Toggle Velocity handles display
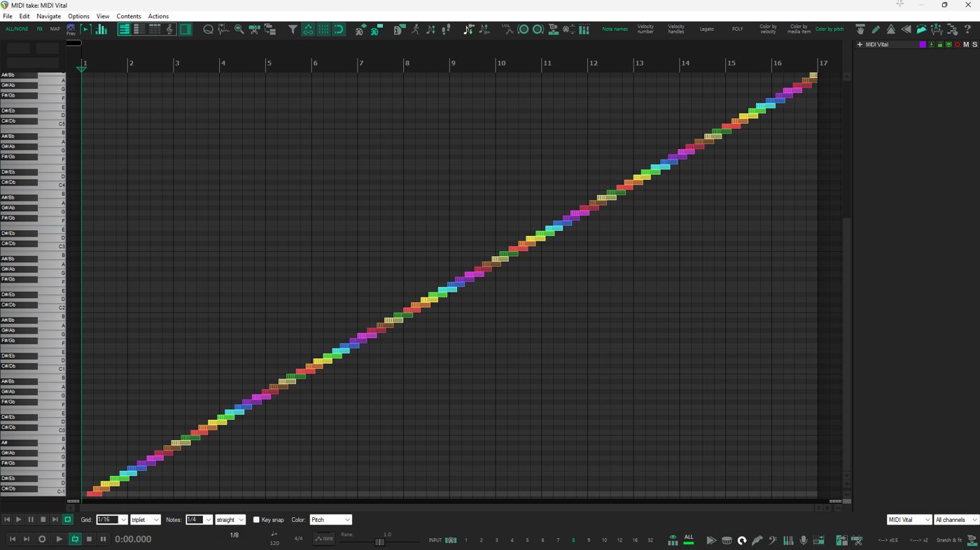 (x=676, y=29)
